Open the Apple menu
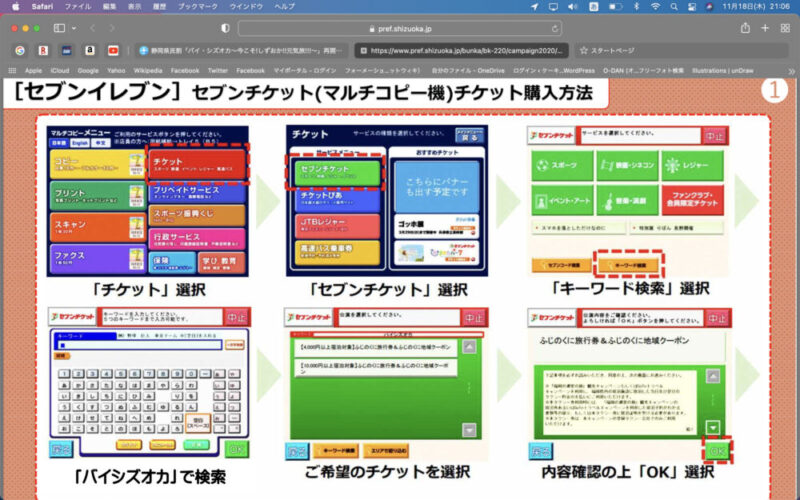The image size is (800, 500). 15,7
